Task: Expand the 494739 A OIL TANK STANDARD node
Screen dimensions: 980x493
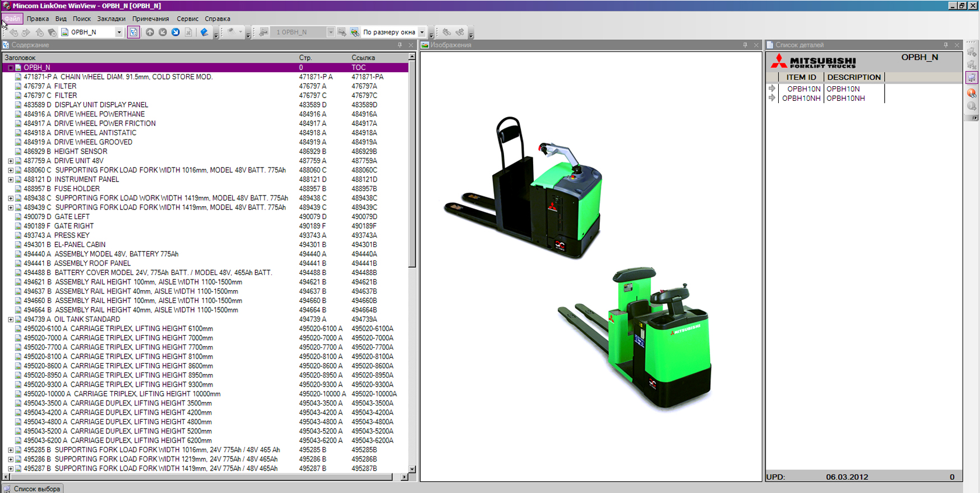Action: tap(11, 319)
